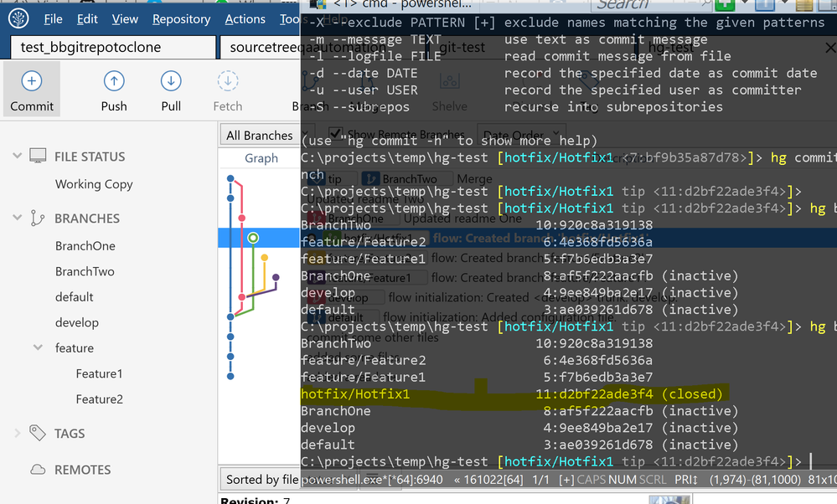
Task: Click the [+] terminal status bar entry
Action: click(566, 480)
